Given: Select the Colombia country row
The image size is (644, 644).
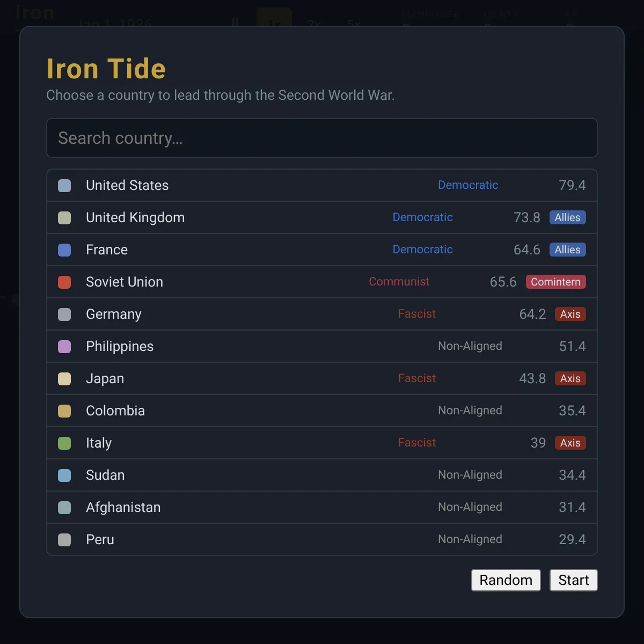Looking at the screenshot, I should [x=322, y=411].
